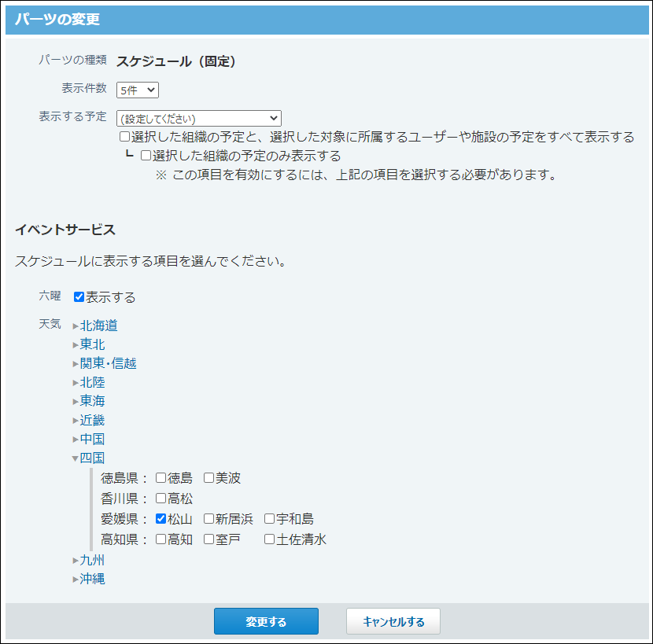
Task: Uncheck the 松山 checkbox
Action: coord(160,518)
